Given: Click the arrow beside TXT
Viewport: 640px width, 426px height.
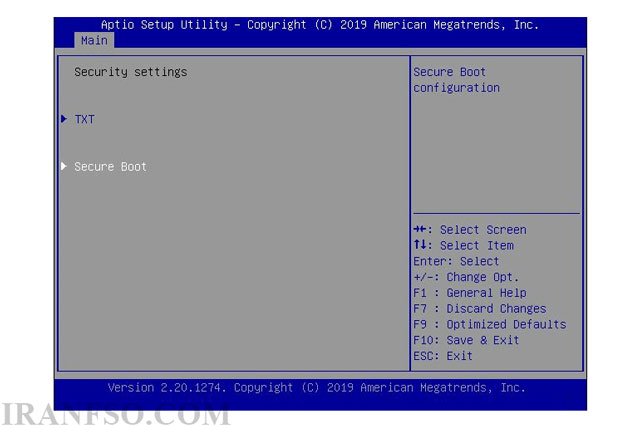Looking at the screenshot, I should [64, 119].
